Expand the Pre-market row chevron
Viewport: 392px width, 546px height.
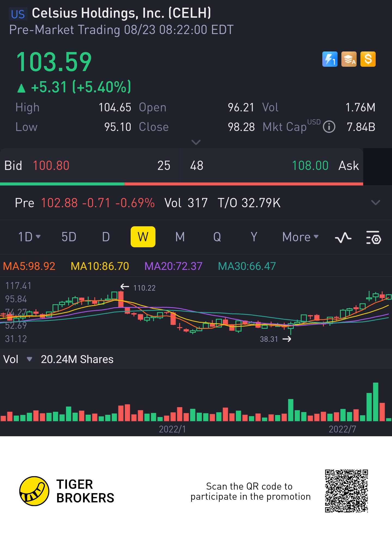(x=375, y=203)
